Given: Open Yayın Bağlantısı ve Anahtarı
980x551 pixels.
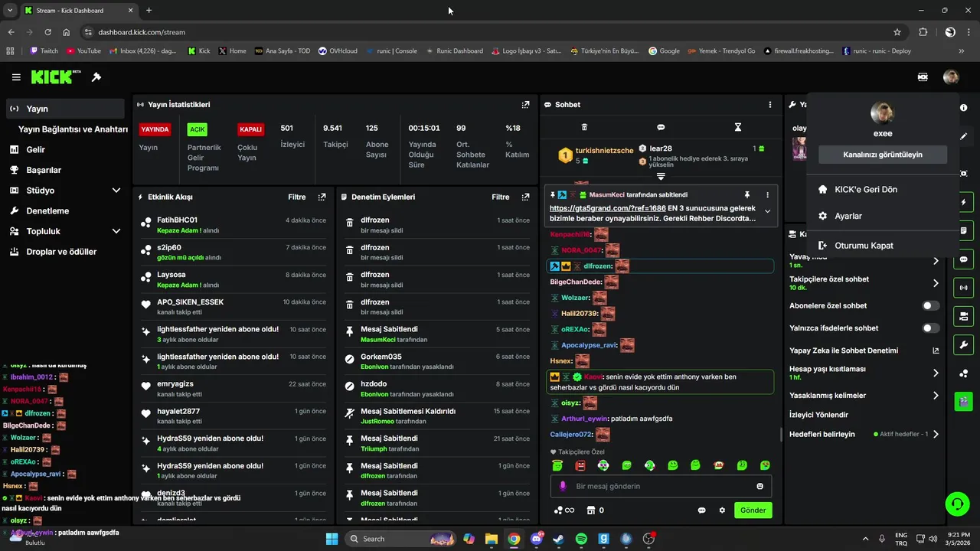Looking at the screenshot, I should pyautogui.click(x=73, y=129).
